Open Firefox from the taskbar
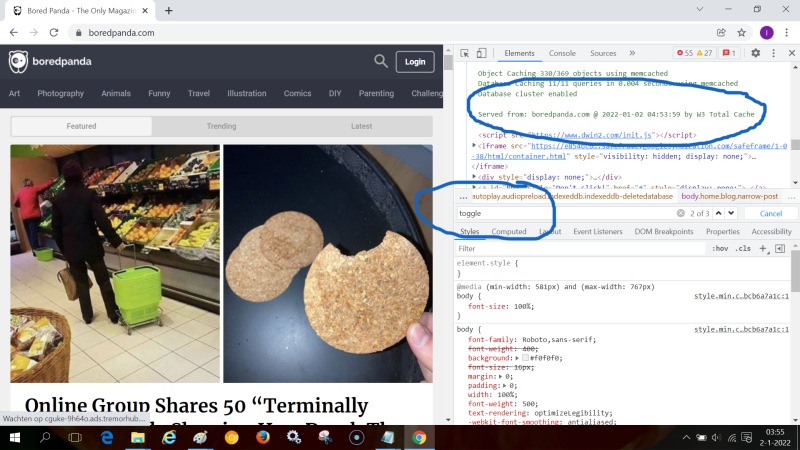Image resolution: width=800 pixels, height=450 pixels. [263, 438]
